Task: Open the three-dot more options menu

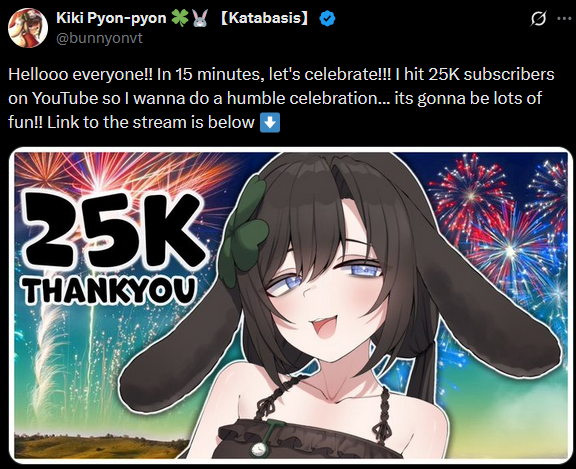Action: coord(564,18)
